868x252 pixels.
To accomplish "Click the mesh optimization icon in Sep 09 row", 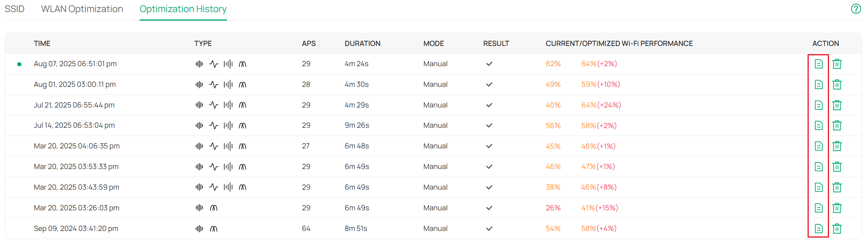I will (214, 228).
